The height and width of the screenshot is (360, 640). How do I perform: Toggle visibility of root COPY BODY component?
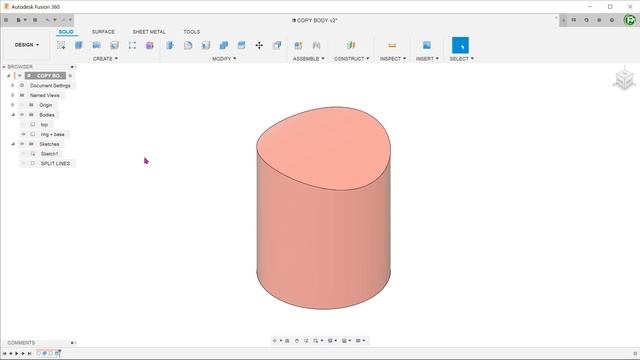[x=20, y=76]
